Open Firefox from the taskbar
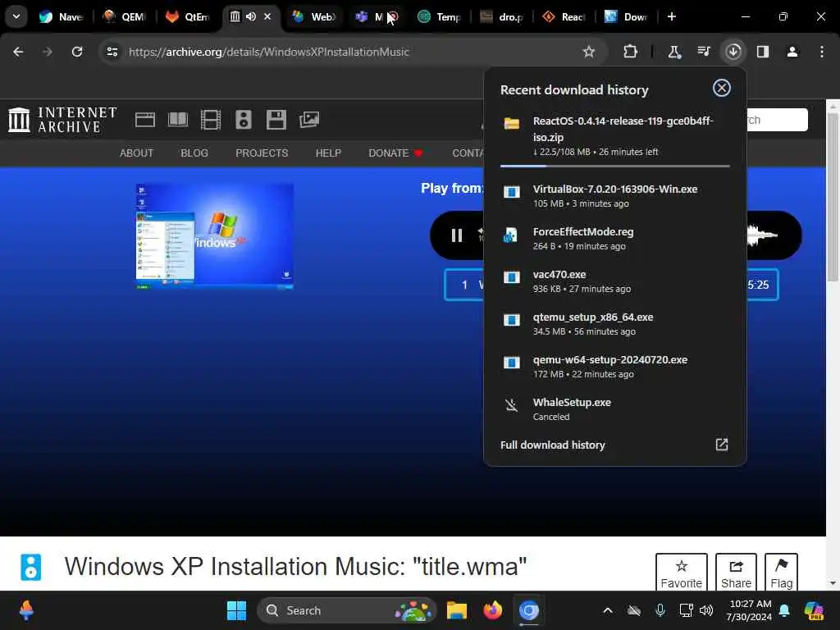 point(492,610)
